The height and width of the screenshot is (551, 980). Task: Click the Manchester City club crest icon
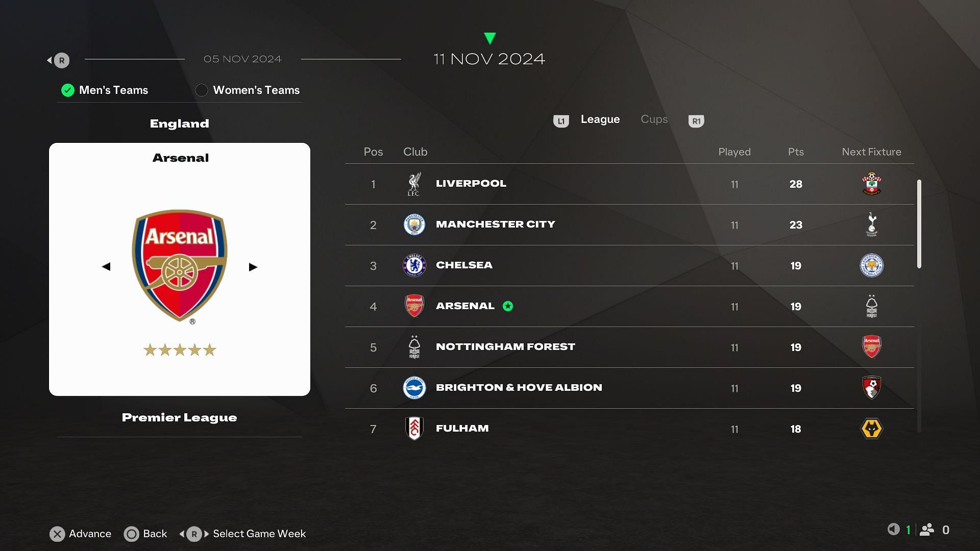pyautogui.click(x=413, y=224)
